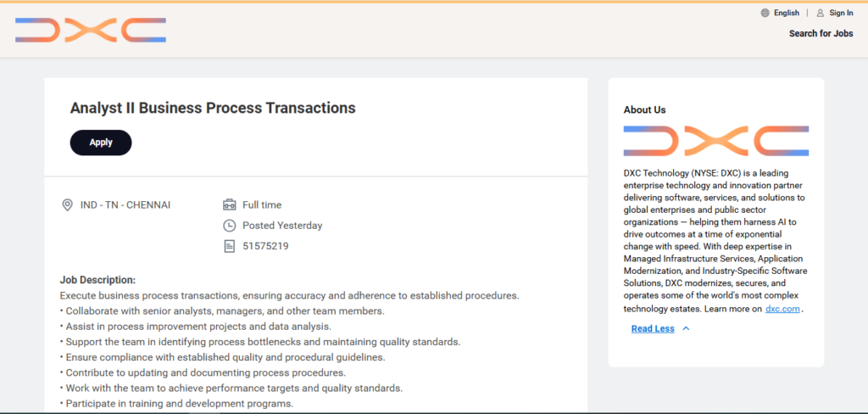868x414 pixels.
Task: Click the job title Analyst II Business Process Transactions
Action: 213,108
